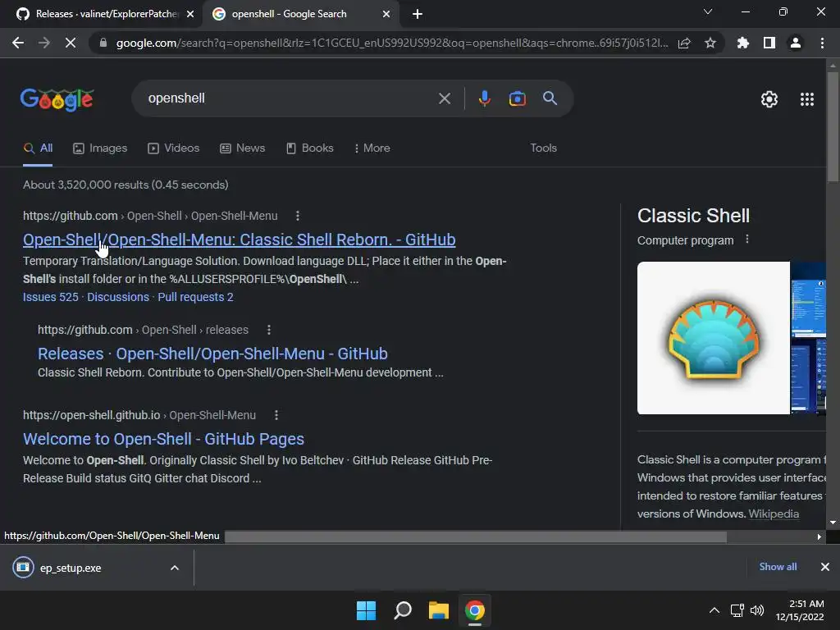
Task: Open the Google apps grid
Action: (807, 99)
